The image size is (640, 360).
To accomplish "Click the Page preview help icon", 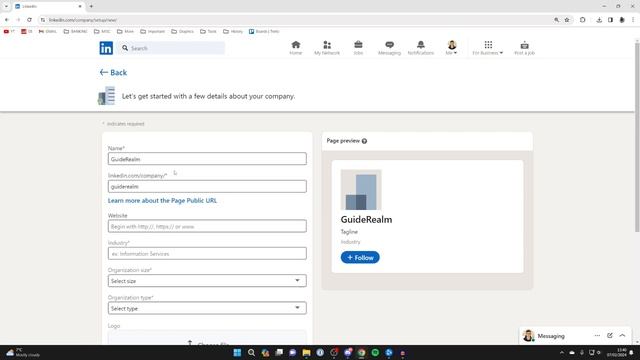I will 364,141.
